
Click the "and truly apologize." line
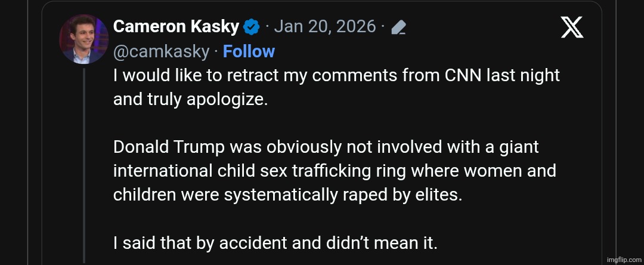191,99
